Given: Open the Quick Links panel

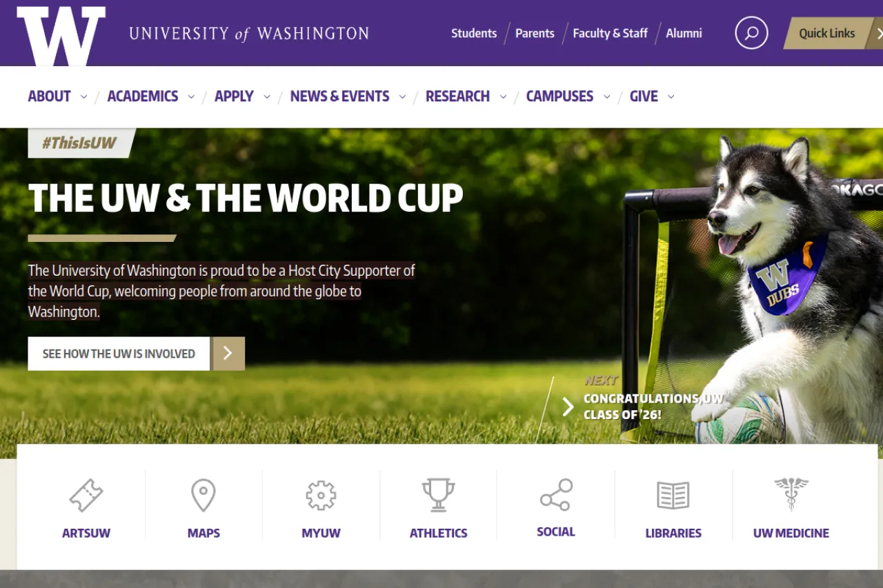Looking at the screenshot, I should coord(833,33).
